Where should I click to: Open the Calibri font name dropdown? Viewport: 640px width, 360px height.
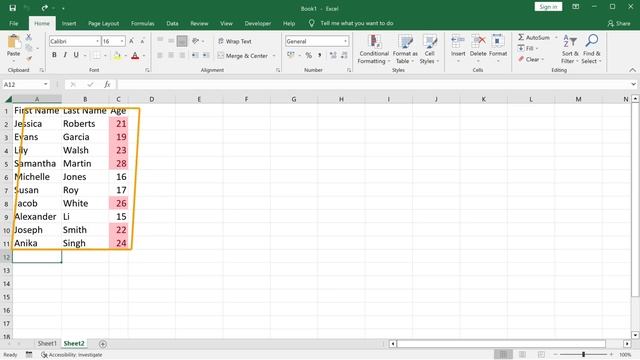coord(98,41)
